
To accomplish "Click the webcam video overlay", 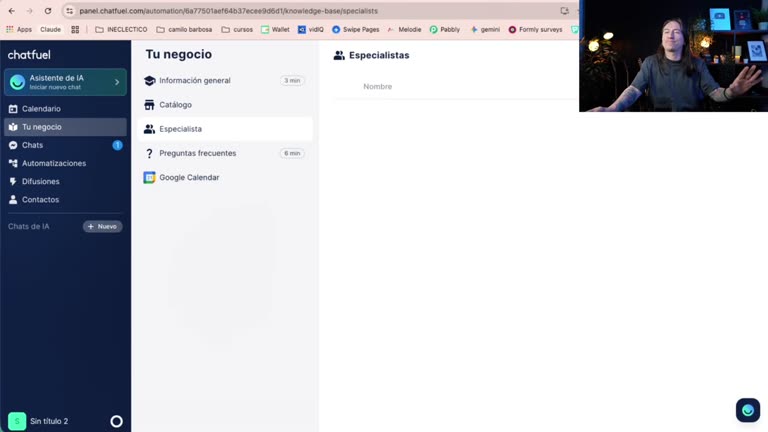I will click(673, 56).
